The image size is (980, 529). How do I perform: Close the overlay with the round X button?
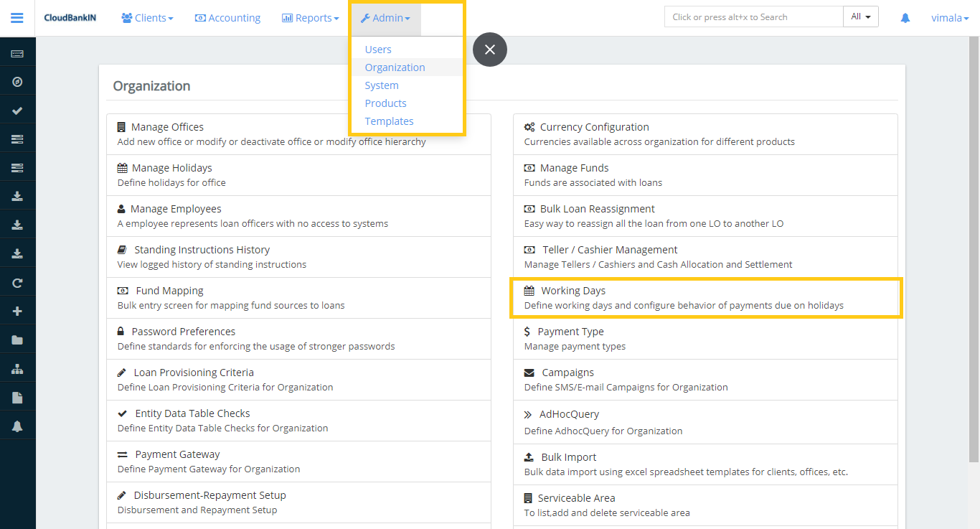click(490, 50)
